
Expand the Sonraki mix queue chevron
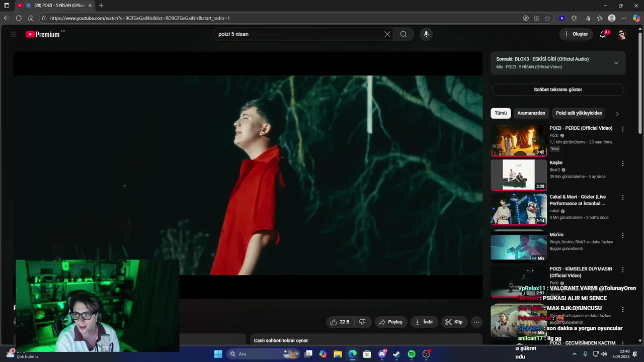tap(616, 63)
